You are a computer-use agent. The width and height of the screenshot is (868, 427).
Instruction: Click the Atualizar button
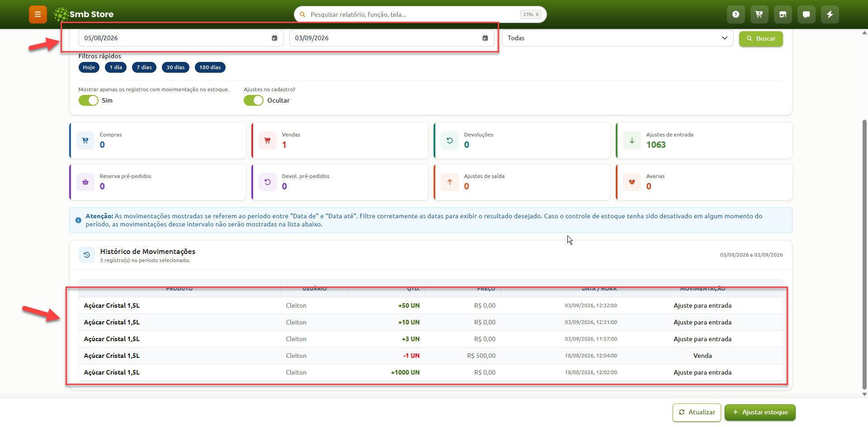697,413
